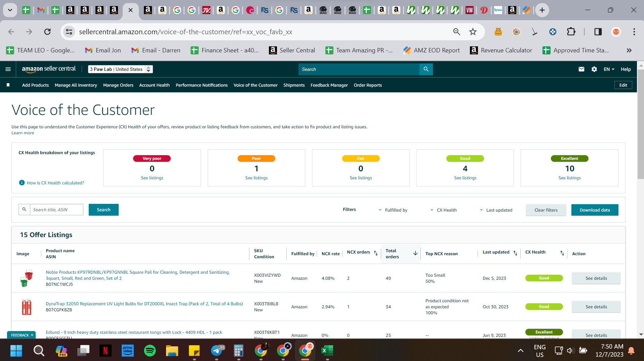Open Spotify from the taskbar
The image size is (644, 361).
coord(150,351)
